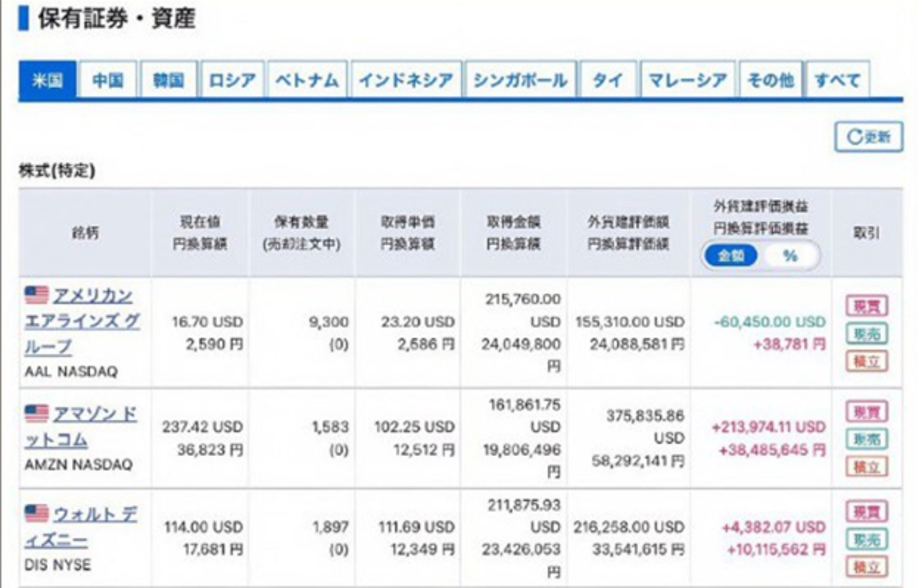Click the 外貨建評価額 column header

[628, 233]
